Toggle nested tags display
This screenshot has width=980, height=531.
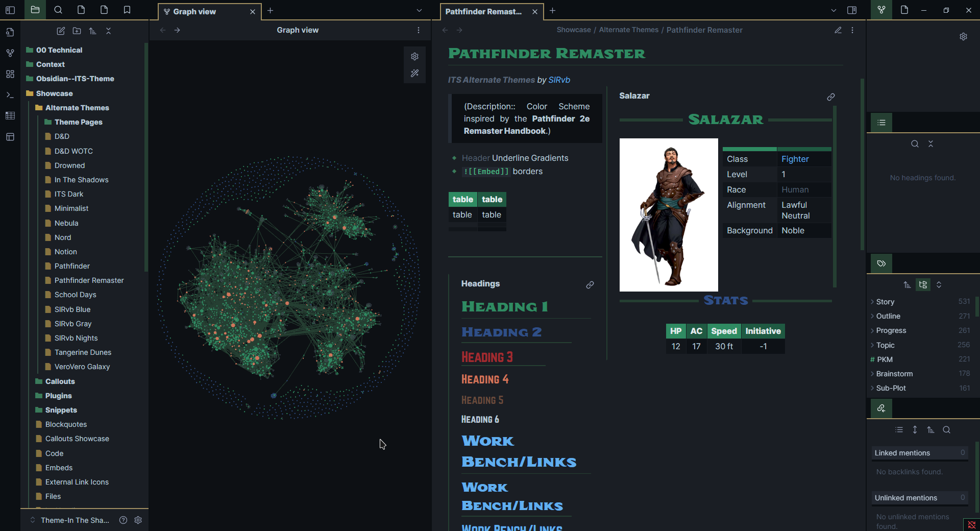[x=923, y=285]
